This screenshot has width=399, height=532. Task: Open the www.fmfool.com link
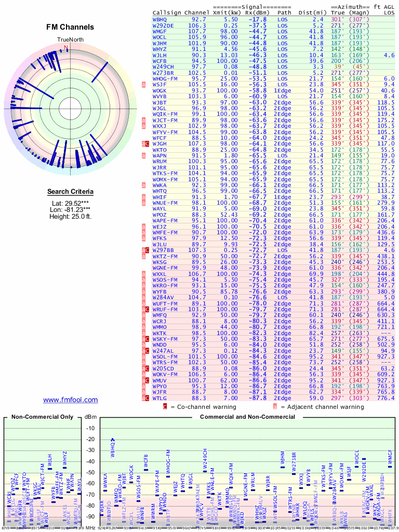(x=70, y=400)
